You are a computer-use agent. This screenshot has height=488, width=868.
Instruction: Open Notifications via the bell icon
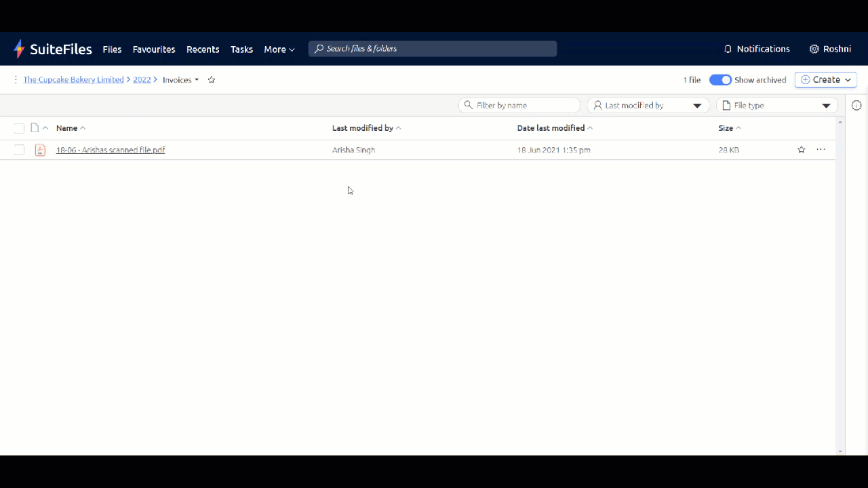click(728, 49)
